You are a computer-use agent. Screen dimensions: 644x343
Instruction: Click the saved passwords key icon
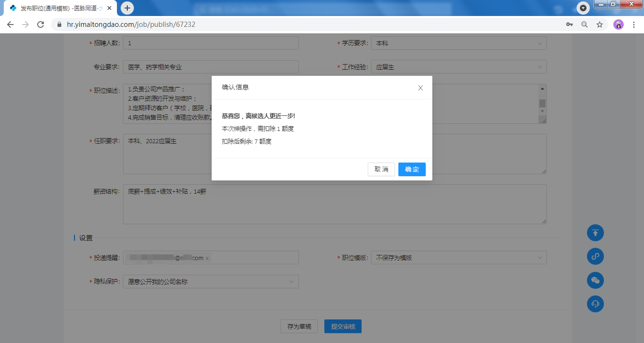pos(570,24)
